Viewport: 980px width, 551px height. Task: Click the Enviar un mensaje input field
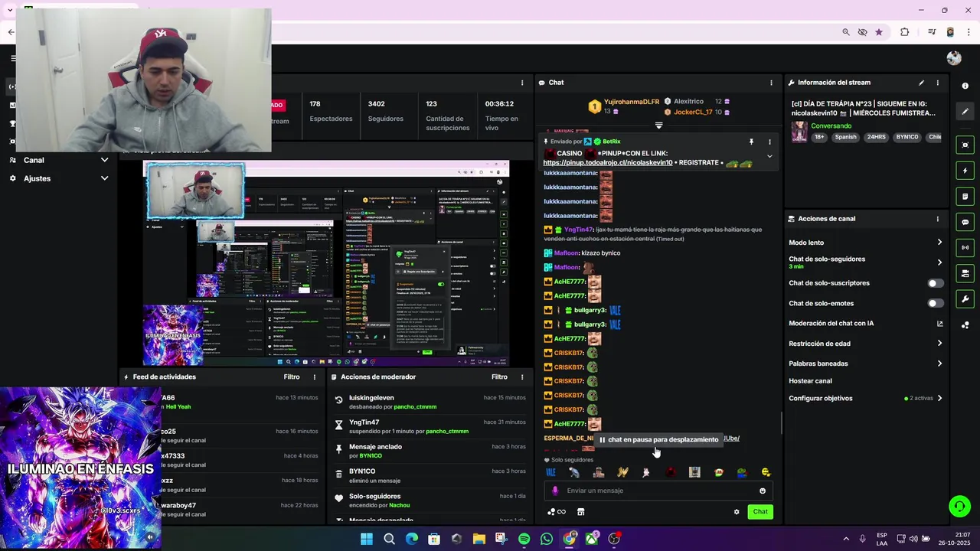click(x=658, y=491)
